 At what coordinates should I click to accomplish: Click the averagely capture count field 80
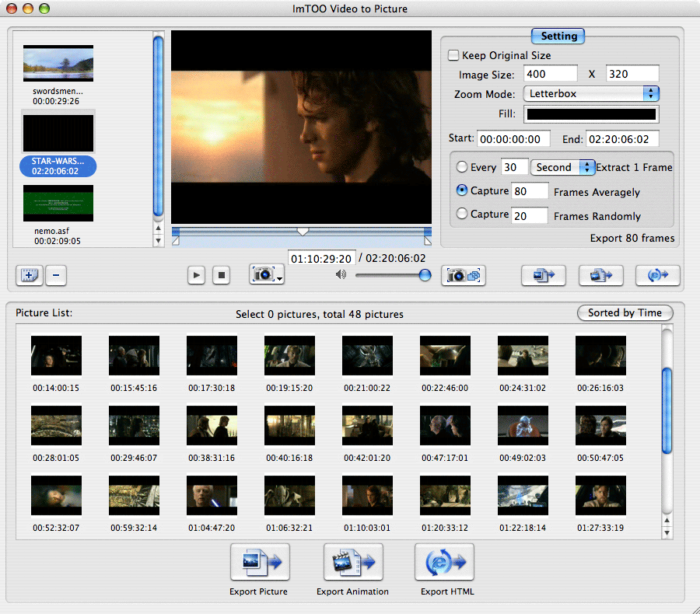530,191
